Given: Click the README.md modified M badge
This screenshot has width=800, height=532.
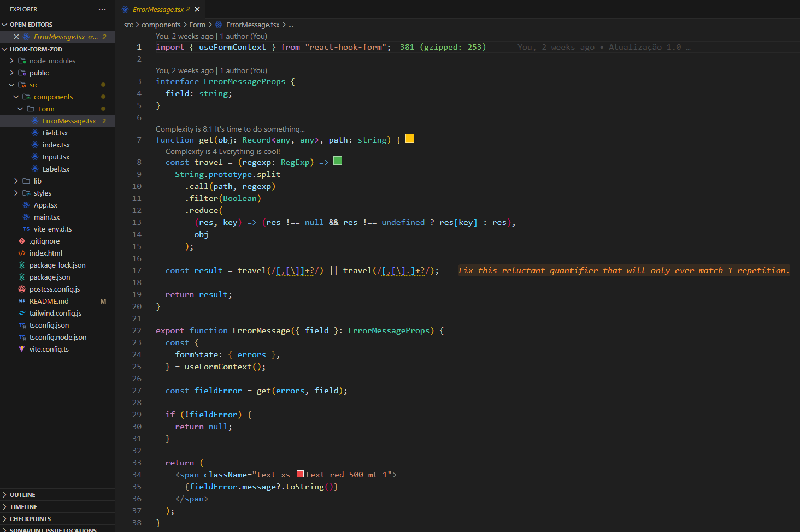Looking at the screenshot, I should (x=103, y=301).
